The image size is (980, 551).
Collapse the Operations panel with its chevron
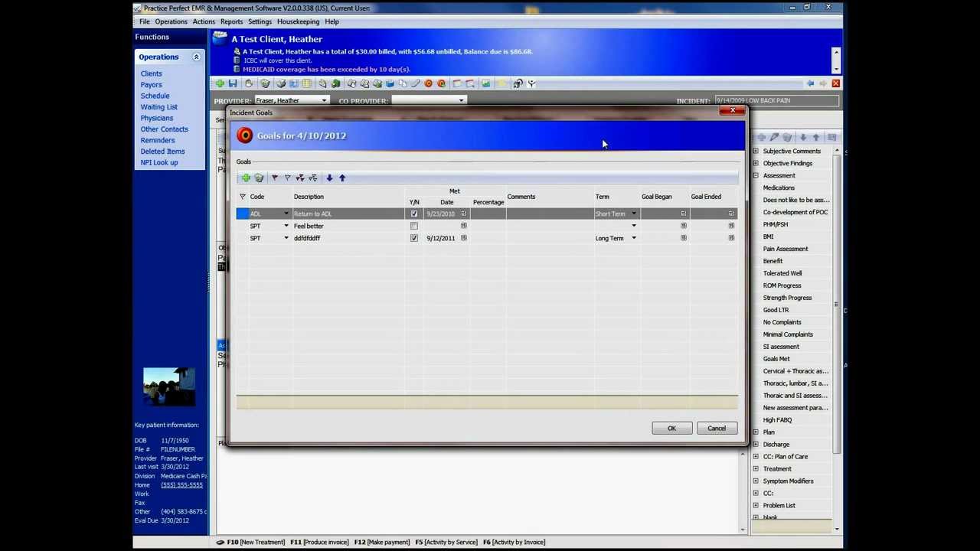tap(196, 57)
